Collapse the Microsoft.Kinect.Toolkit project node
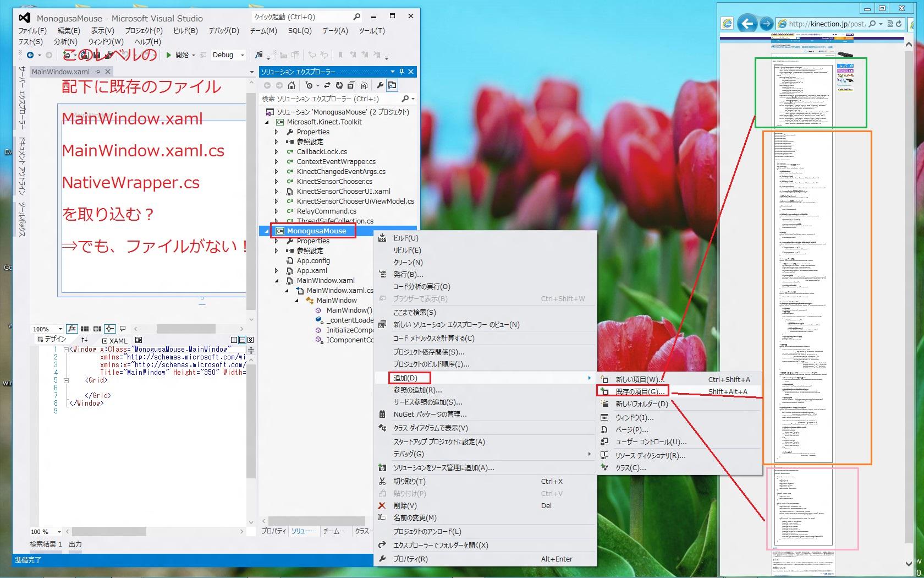Image resolution: width=924 pixels, height=578 pixels. tap(268, 122)
